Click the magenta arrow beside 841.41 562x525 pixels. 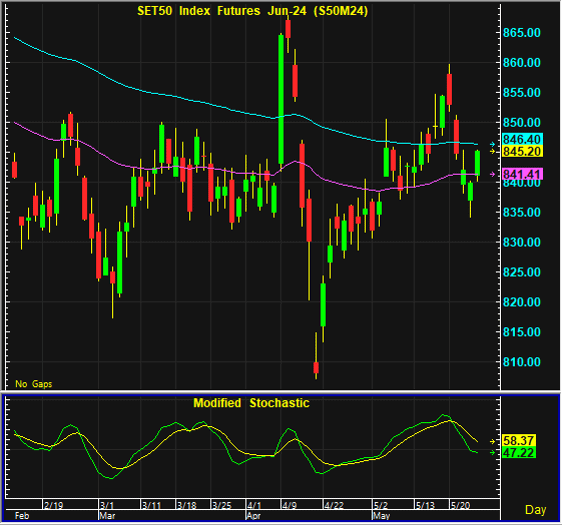click(x=492, y=174)
